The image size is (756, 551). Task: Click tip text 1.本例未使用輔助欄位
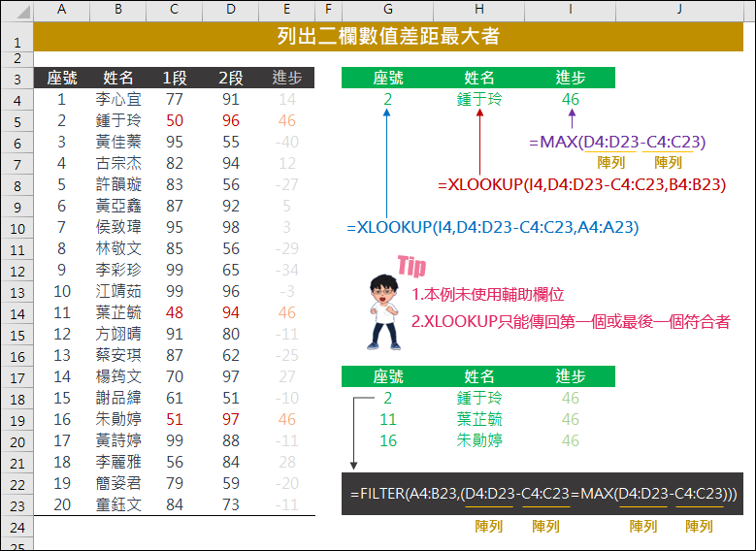click(487, 294)
